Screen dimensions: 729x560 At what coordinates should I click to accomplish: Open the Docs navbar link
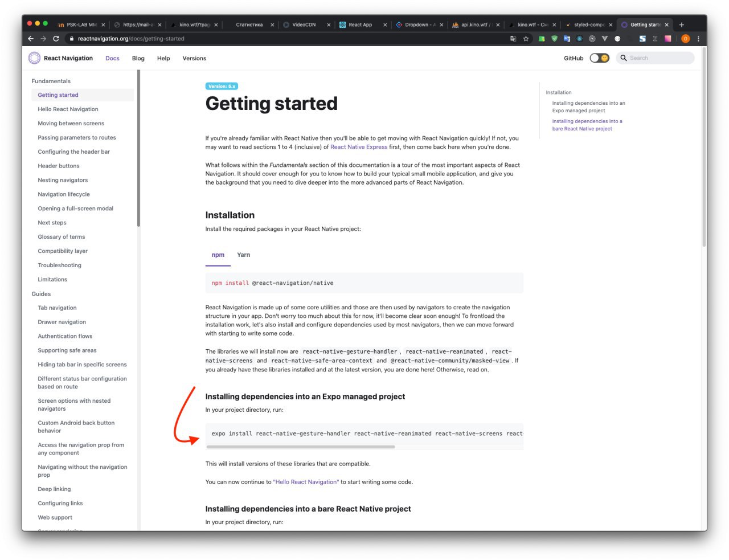112,58
